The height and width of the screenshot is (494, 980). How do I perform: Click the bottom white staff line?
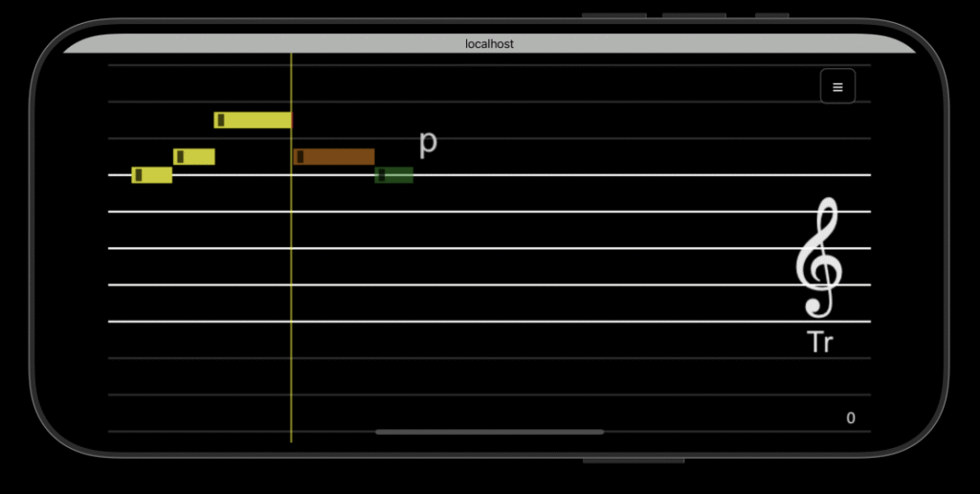[x=479, y=322]
